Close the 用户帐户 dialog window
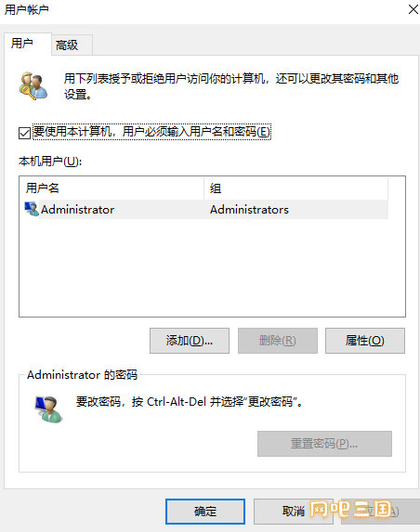The width and height of the screenshot is (420, 532). tap(413, 9)
